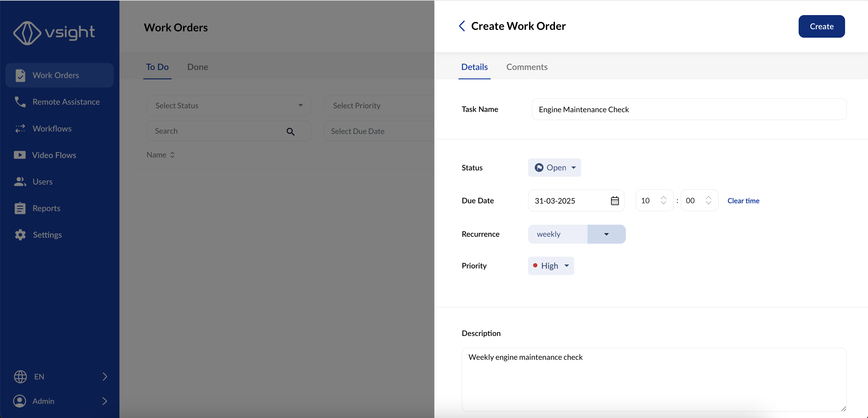The image size is (868, 418).
Task: Click the Clear time link
Action: click(x=743, y=201)
